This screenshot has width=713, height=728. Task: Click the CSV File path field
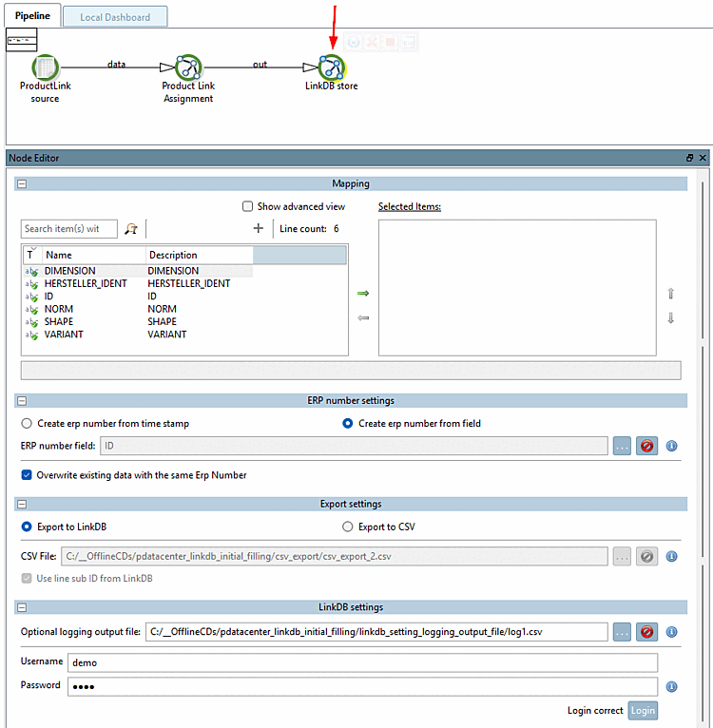[x=335, y=556]
